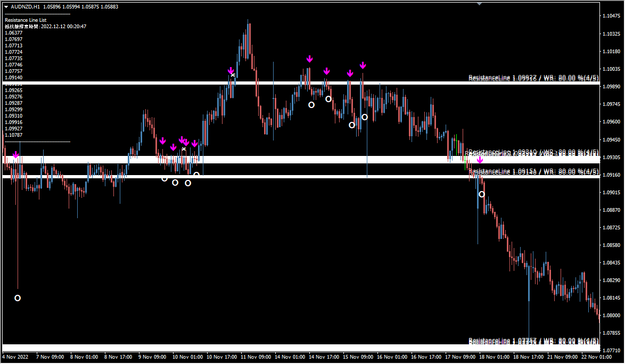Click the magenta arrow below the 1.09310 label
The width and height of the screenshot is (625, 364).
click(x=480, y=160)
